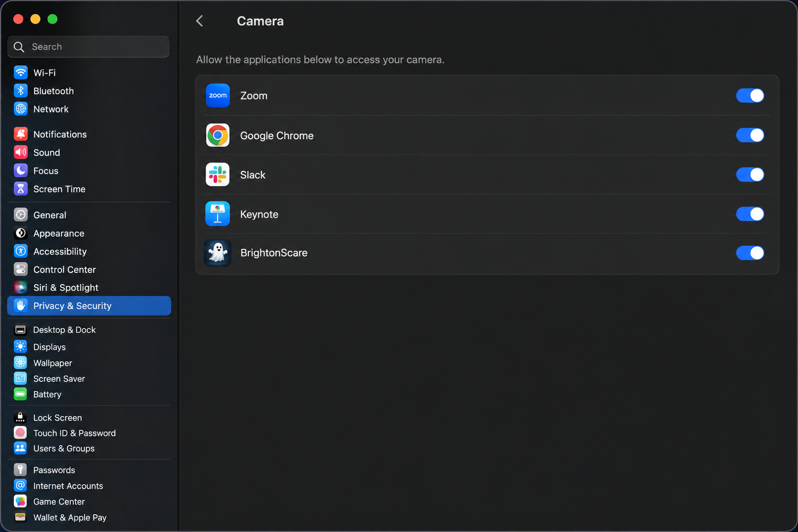Click the Touch ID fingerprint icon
Viewport: 798px width, 532px height.
pos(20,433)
